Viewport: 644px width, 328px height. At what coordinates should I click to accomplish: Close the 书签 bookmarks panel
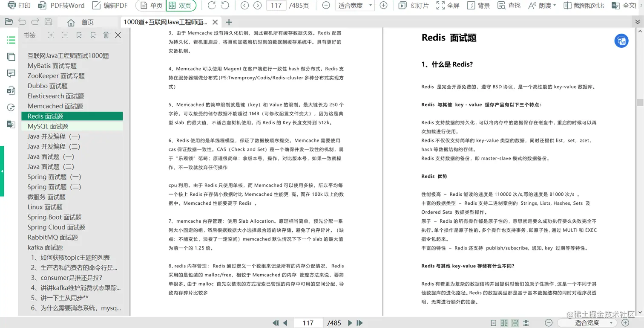coord(118,35)
